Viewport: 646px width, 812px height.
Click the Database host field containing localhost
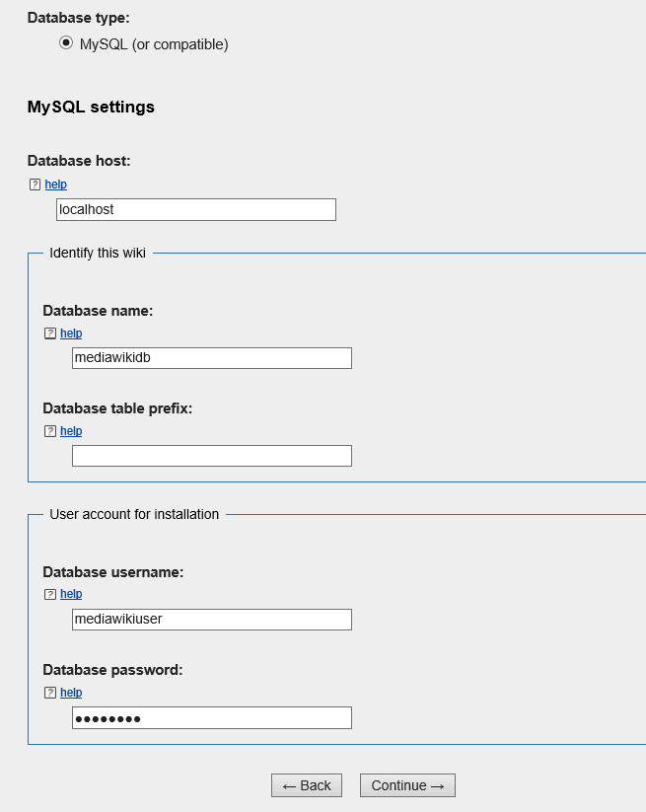click(196, 210)
